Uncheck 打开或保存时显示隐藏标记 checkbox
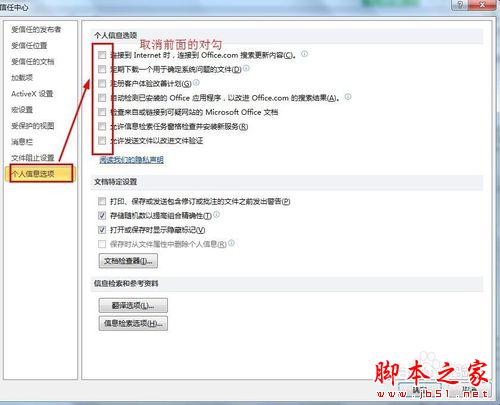The image size is (500, 405). click(x=102, y=230)
